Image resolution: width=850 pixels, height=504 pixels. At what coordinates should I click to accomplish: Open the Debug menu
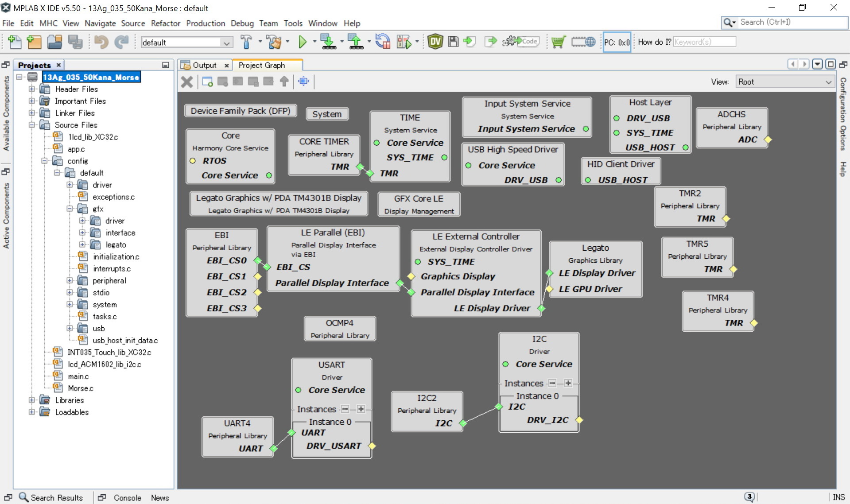242,23
